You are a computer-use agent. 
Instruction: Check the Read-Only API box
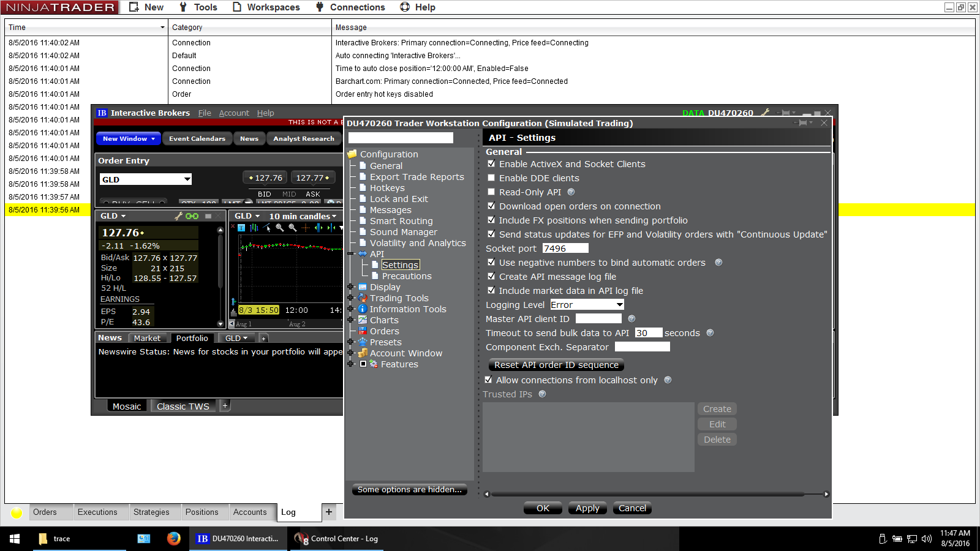[x=491, y=192]
